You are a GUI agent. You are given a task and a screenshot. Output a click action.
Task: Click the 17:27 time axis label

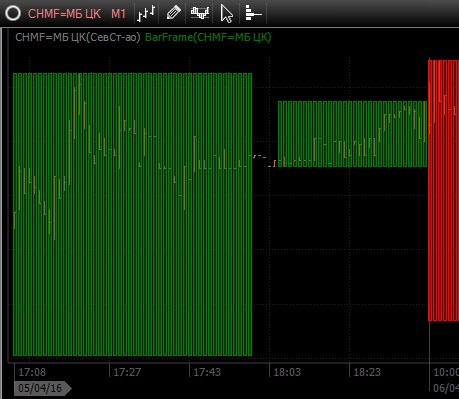[127, 372]
